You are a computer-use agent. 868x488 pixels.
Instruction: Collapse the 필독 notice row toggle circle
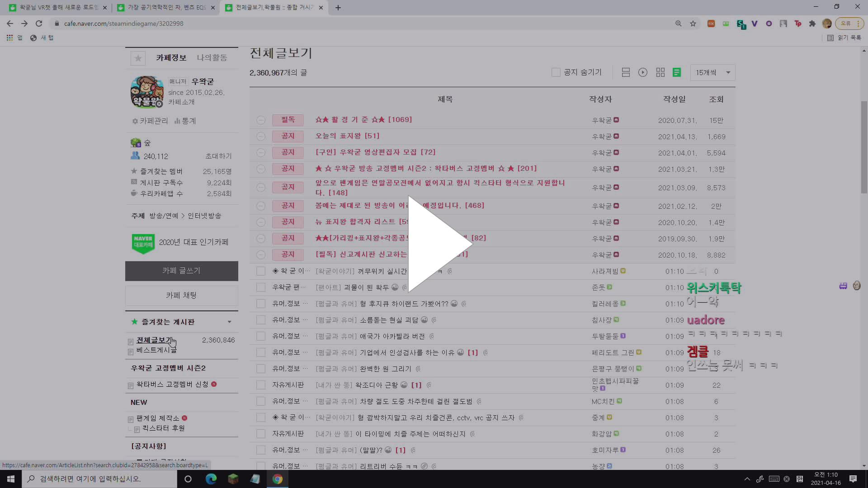point(261,120)
